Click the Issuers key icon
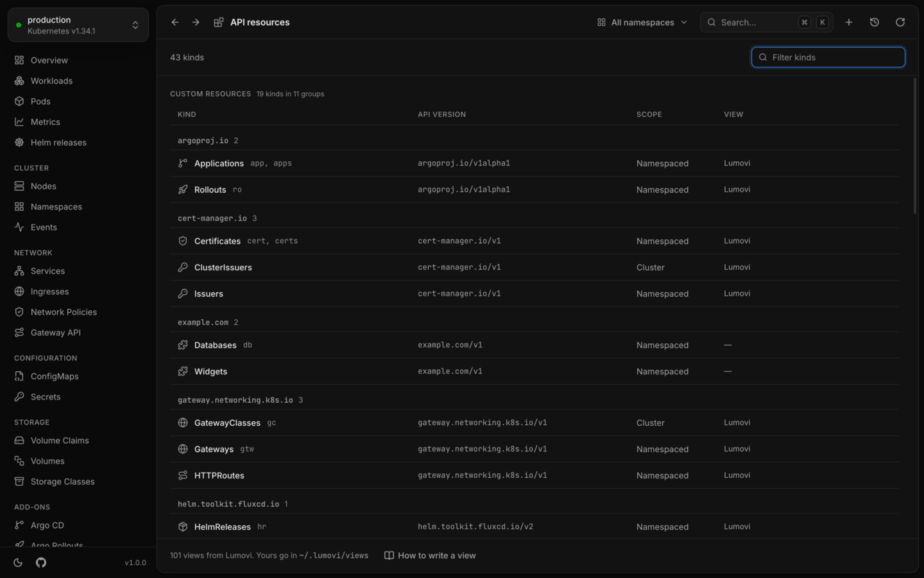 click(183, 293)
